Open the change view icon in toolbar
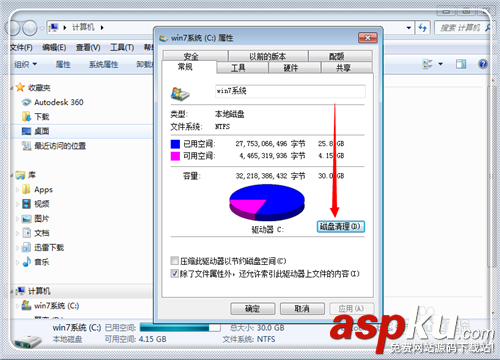 427,64
